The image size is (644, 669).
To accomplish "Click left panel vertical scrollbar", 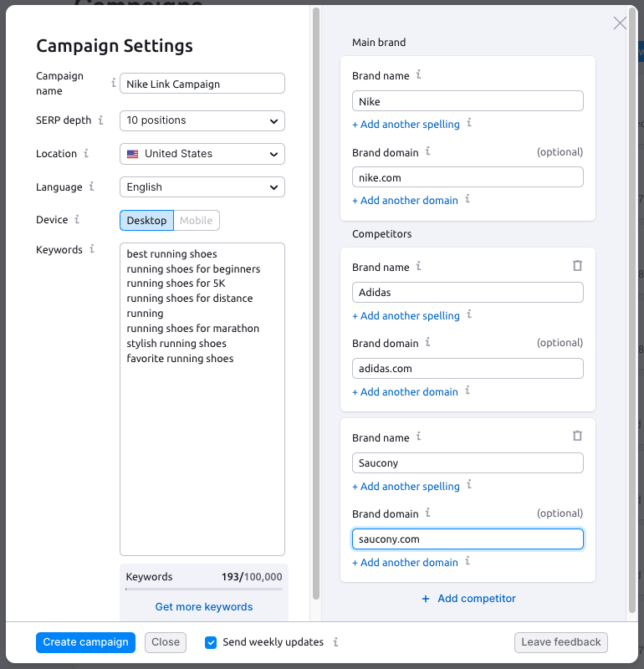I will point(316,304).
